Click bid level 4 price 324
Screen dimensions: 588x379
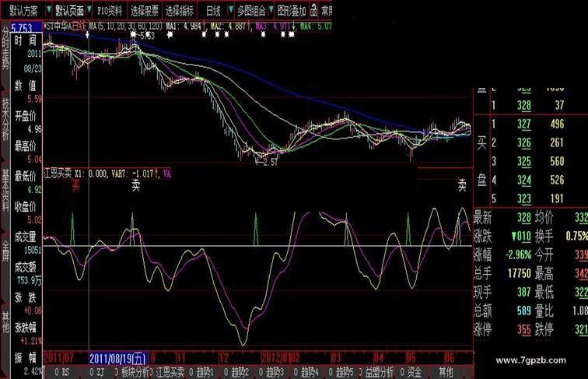point(524,180)
